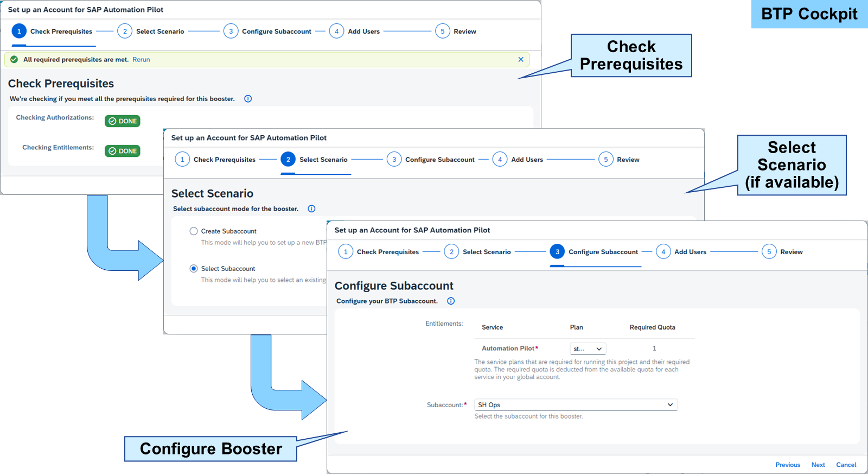Click step 4 circle in Select Scenario window
This screenshot has height=474, width=868.
(500, 160)
